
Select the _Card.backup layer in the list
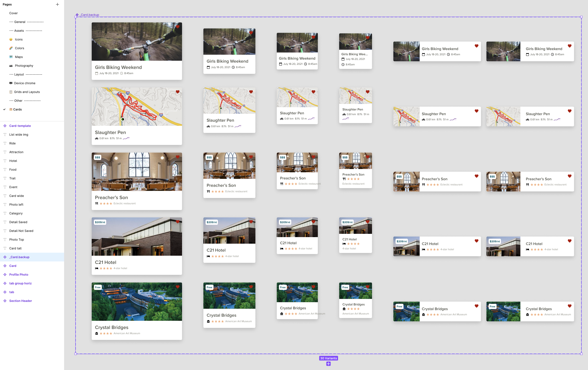pos(20,257)
